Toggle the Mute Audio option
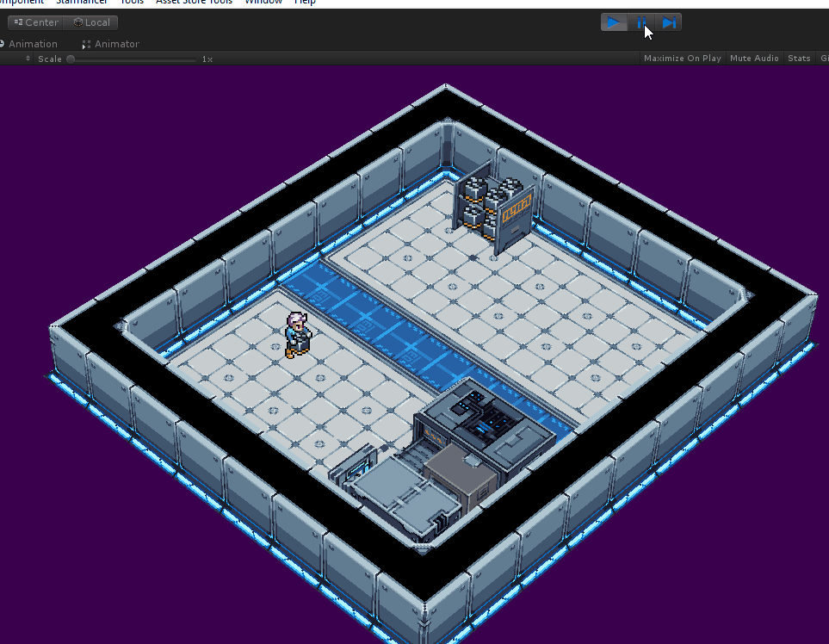Viewport: 829px width, 644px height. [754, 59]
